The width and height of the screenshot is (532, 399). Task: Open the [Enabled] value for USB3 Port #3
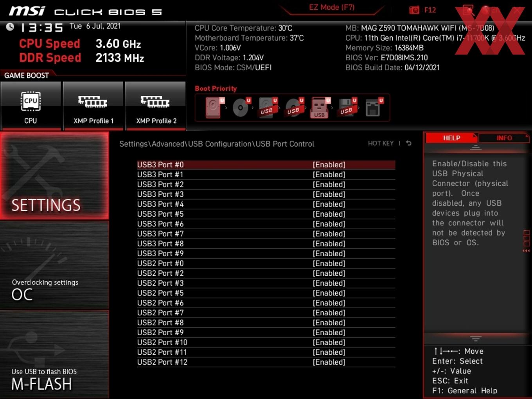coord(329,194)
